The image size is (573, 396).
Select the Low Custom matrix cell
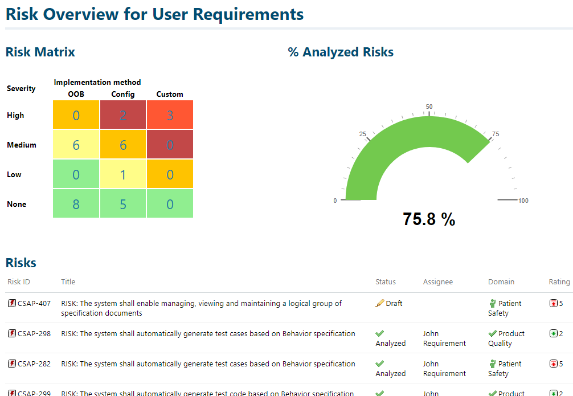[170, 174]
